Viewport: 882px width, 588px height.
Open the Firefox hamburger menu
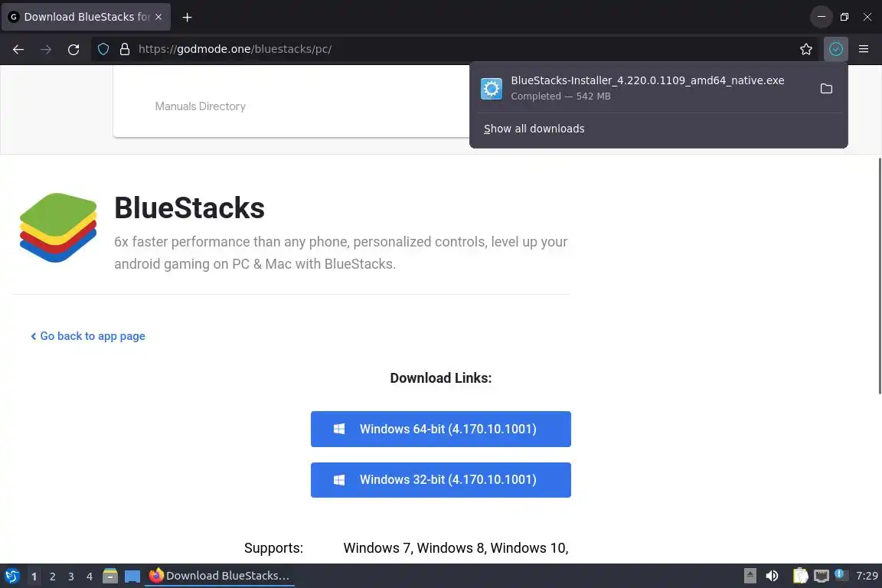(864, 50)
